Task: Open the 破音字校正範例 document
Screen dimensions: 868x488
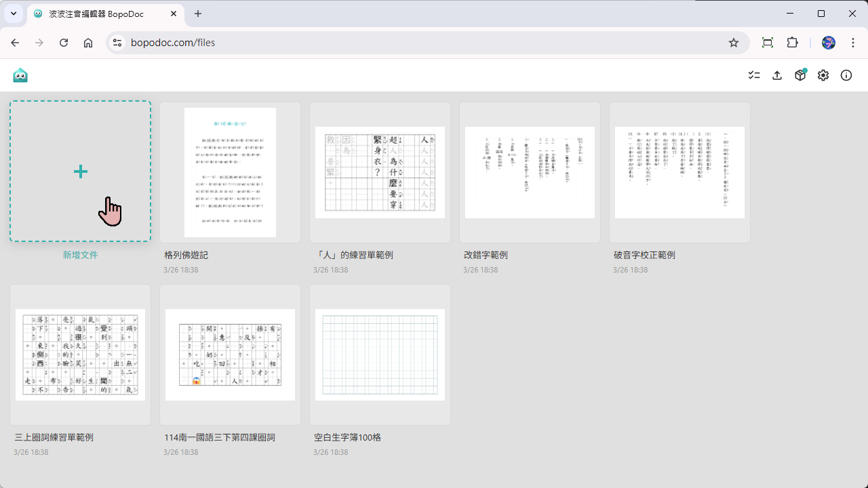Action: point(679,172)
